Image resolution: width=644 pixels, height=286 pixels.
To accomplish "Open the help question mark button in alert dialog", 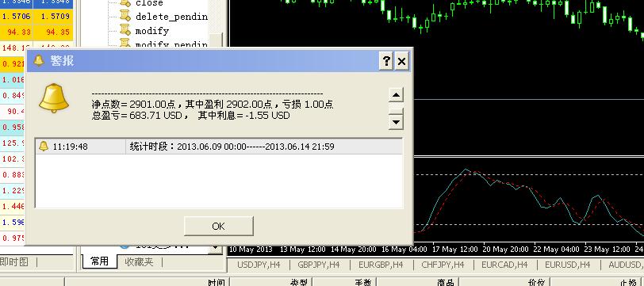I will click(386, 61).
